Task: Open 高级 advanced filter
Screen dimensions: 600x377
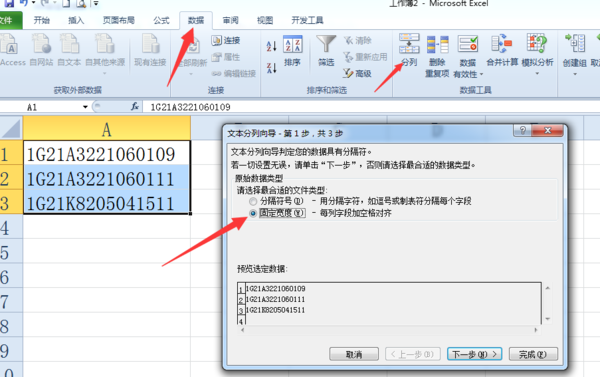Action: [x=357, y=73]
